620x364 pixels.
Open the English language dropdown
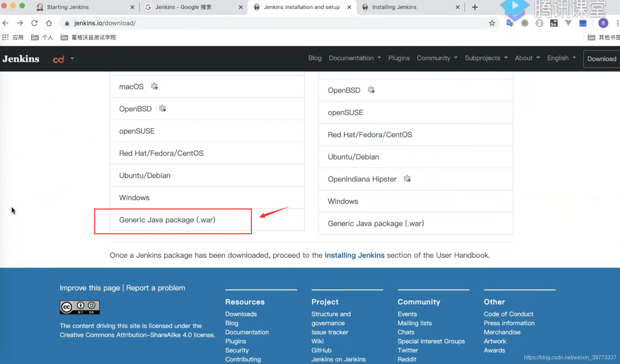tap(561, 58)
